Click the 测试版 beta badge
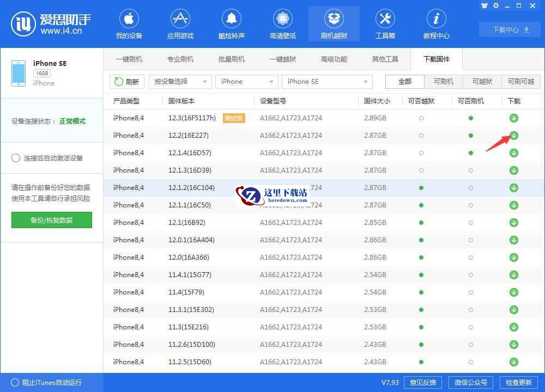The height and width of the screenshot is (392, 545). (x=234, y=118)
